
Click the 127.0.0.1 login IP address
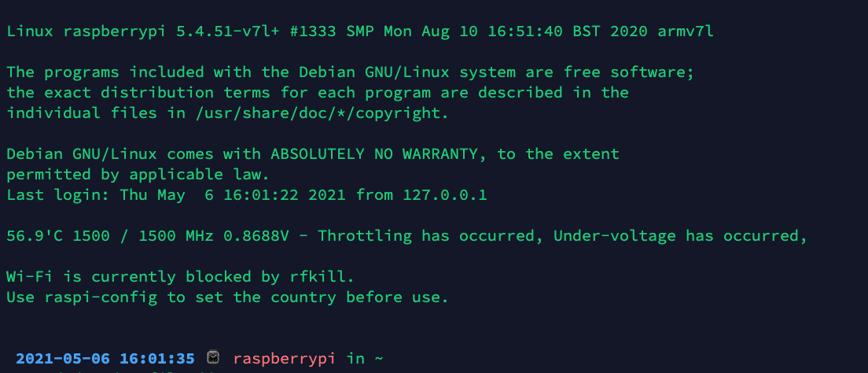pyautogui.click(x=445, y=194)
